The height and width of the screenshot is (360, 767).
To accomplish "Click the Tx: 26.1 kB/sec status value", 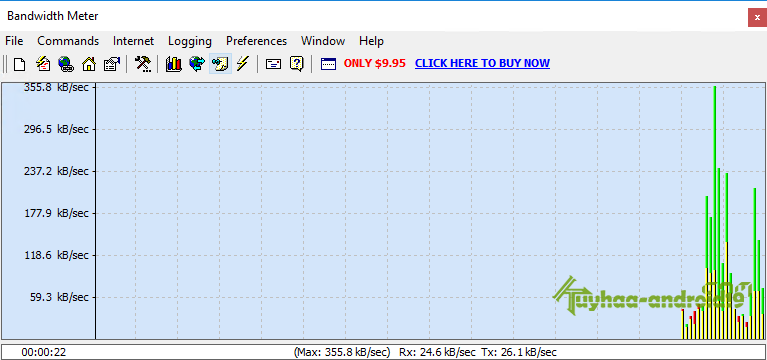I will [x=519, y=352].
